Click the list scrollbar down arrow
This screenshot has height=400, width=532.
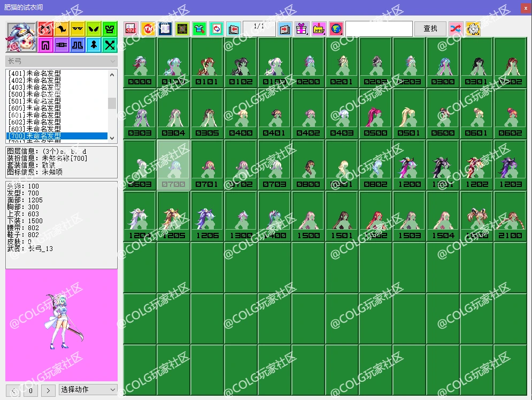(x=112, y=138)
